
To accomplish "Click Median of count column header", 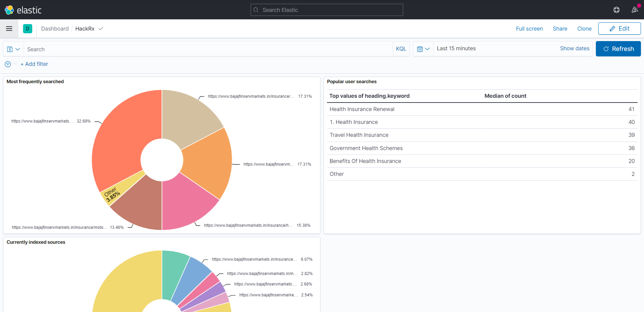I will pos(505,96).
